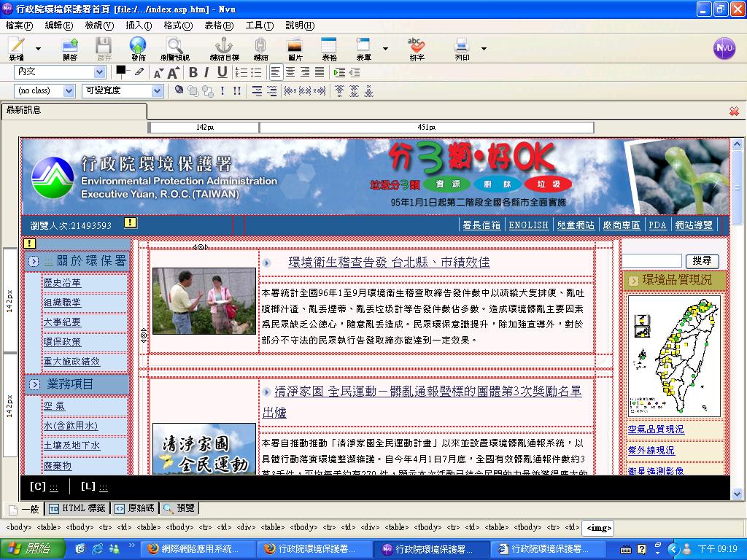This screenshot has height=560, width=747.
Task: Insert an anchor with 鏈結目標
Action: click(x=224, y=49)
